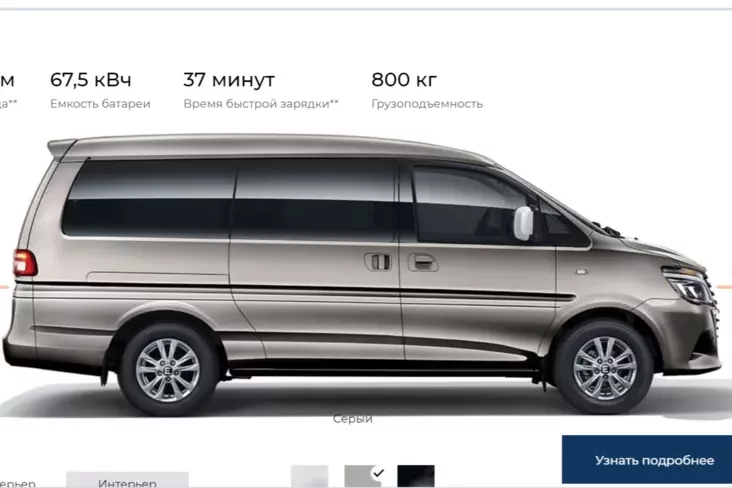The width and height of the screenshot is (732, 488).
Task: Switch to the partially visible Экстерьер tab
Action: (x=17, y=482)
